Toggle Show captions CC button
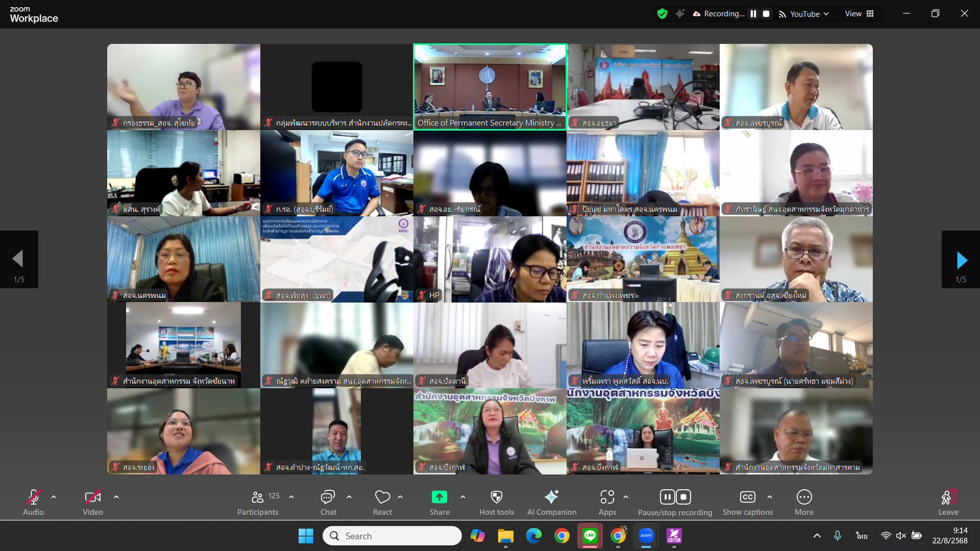Viewport: 980px width, 551px height. (747, 497)
